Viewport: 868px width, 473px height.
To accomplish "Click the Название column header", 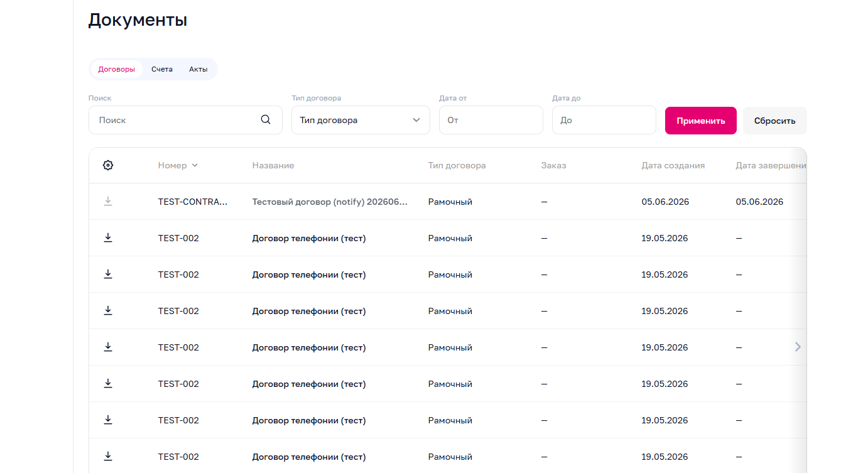I will 273,165.
